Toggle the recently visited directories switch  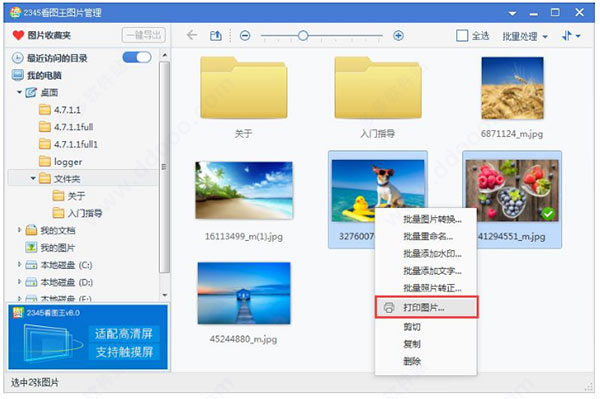click(137, 57)
